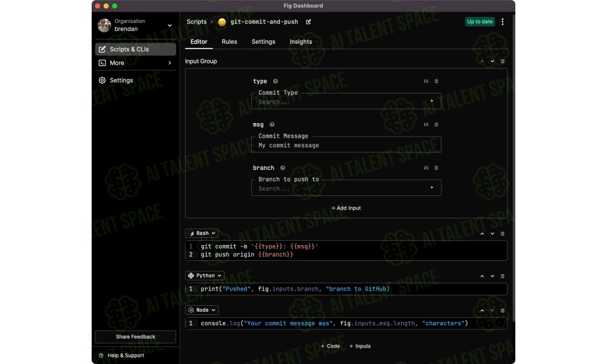
Task: Open Help & Support
Action: (121, 356)
